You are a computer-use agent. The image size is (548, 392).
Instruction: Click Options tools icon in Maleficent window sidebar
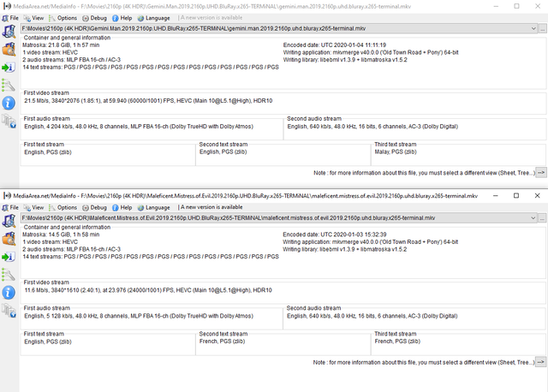[9, 275]
